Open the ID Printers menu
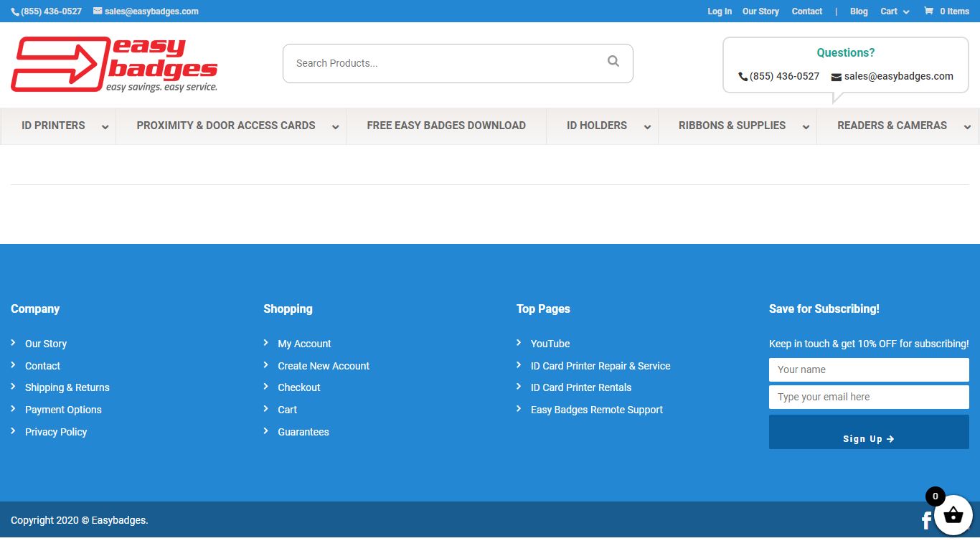The image size is (980, 551). [x=53, y=126]
